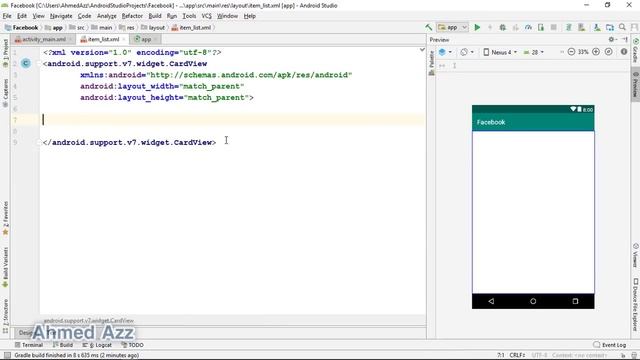Open the File menu
640x360 pixels.
(x=7, y=16)
